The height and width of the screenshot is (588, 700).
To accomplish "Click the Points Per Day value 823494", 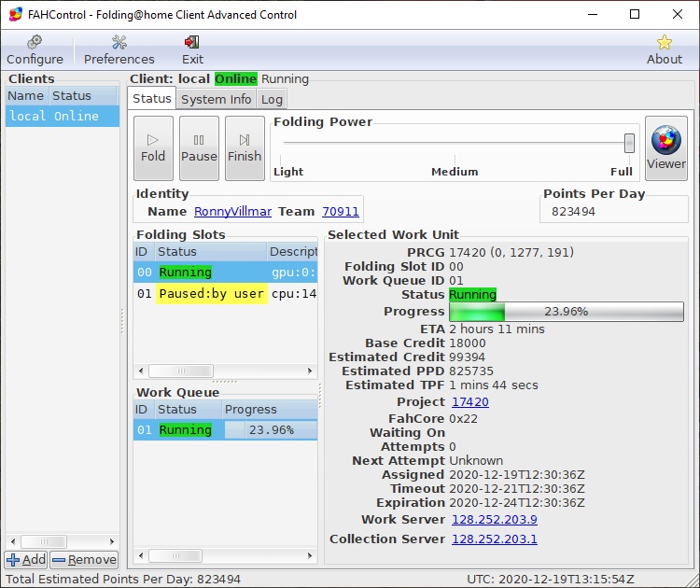I will coord(573,211).
